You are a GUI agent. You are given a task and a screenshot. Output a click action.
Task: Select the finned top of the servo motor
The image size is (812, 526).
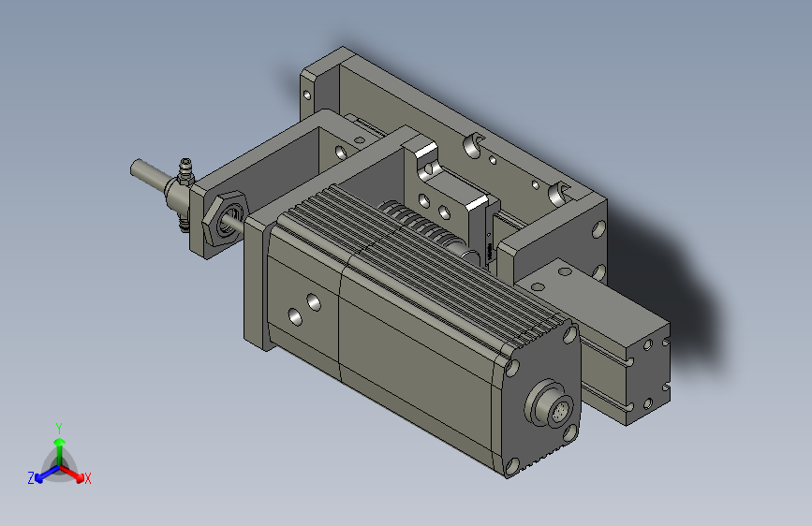[x=424, y=264]
